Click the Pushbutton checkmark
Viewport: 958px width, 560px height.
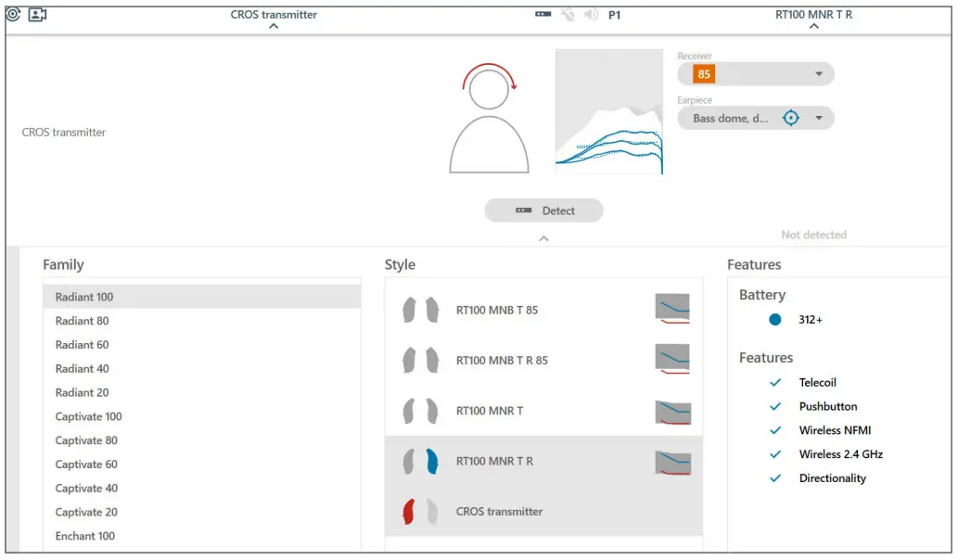pos(775,406)
